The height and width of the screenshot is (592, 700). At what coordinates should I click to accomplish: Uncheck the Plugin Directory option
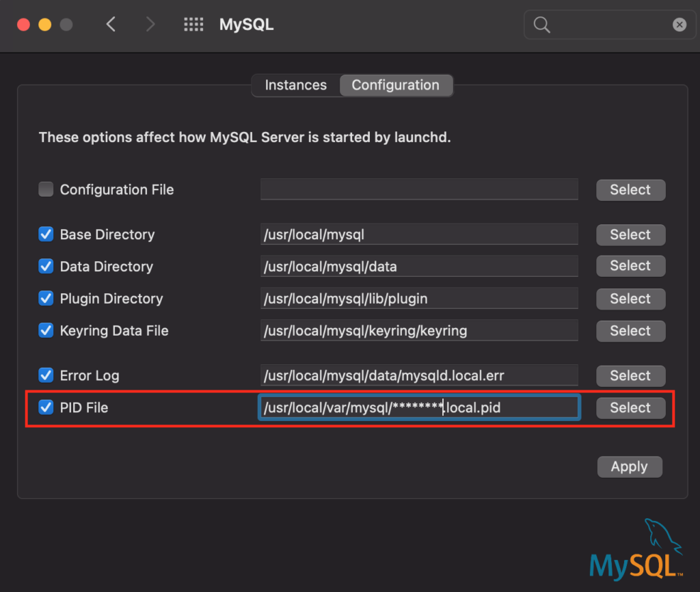pos(45,299)
